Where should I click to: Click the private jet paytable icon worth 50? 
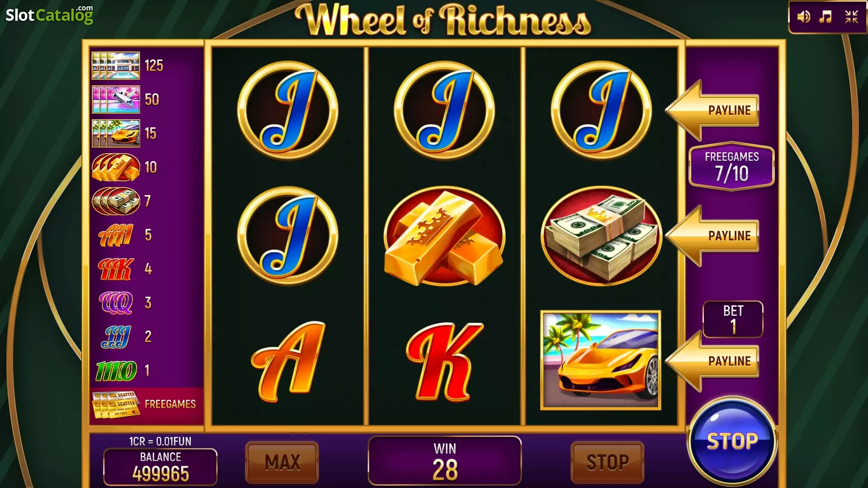click(116, 99)
